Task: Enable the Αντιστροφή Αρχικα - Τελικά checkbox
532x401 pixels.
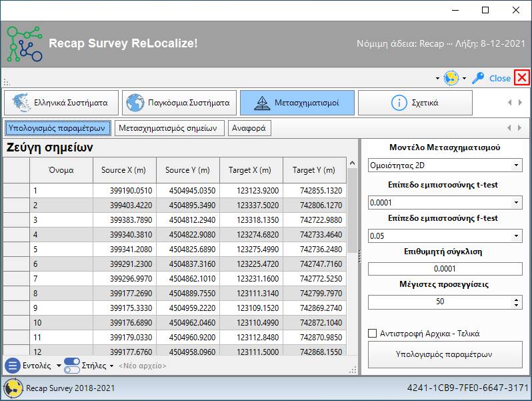Action: point(373,334)
